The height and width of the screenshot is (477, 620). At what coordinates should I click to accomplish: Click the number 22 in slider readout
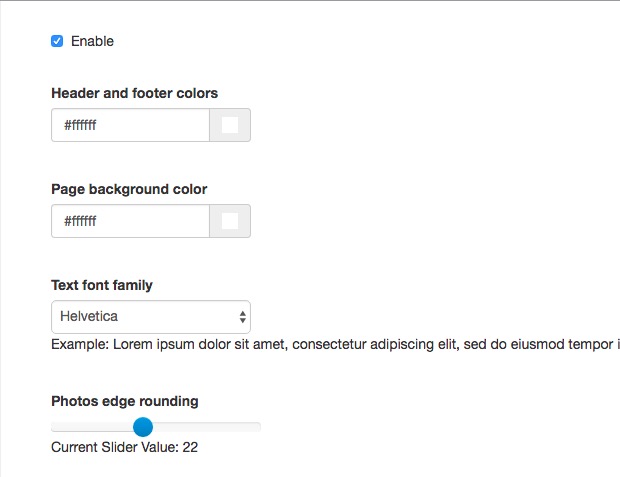[x=190, y=447]
